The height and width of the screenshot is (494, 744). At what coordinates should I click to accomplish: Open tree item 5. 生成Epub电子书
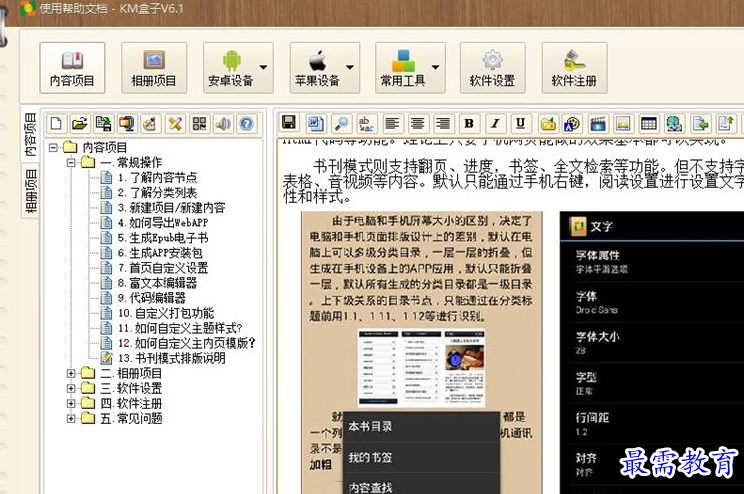click(162, 238)
